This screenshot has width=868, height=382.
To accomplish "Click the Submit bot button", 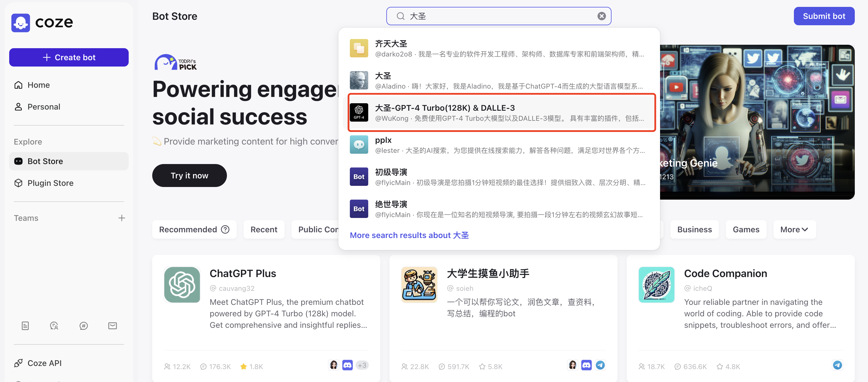I will coord(824,16).
